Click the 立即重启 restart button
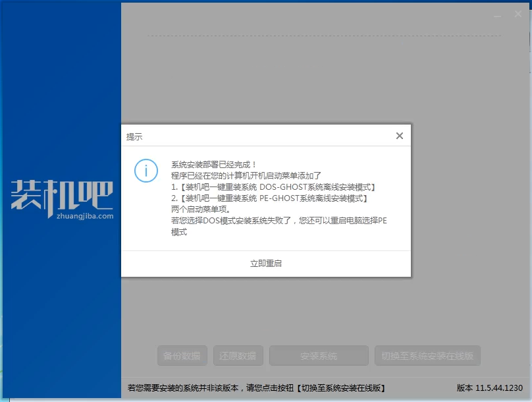The width and height of the screenshot is (532, 402). (266, 263)
